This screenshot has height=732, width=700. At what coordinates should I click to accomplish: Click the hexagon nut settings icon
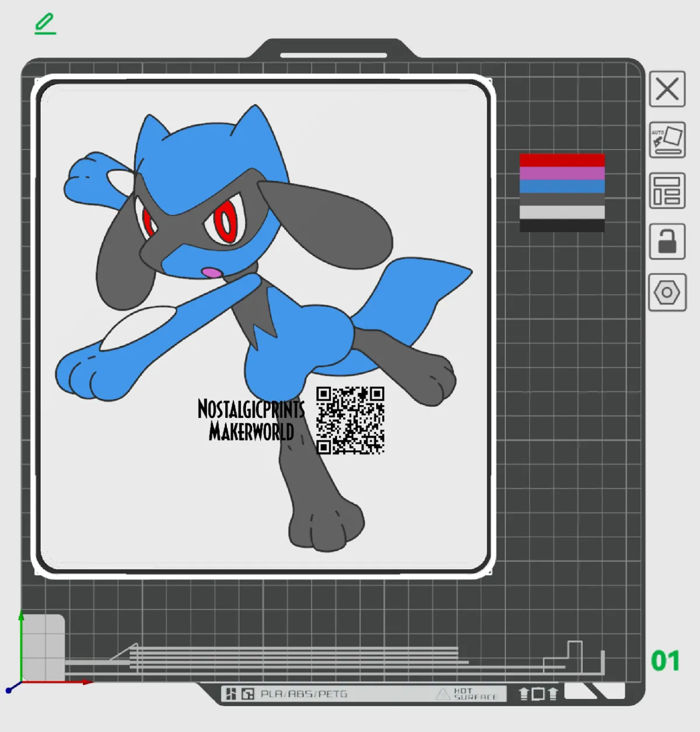click(667, 293)
